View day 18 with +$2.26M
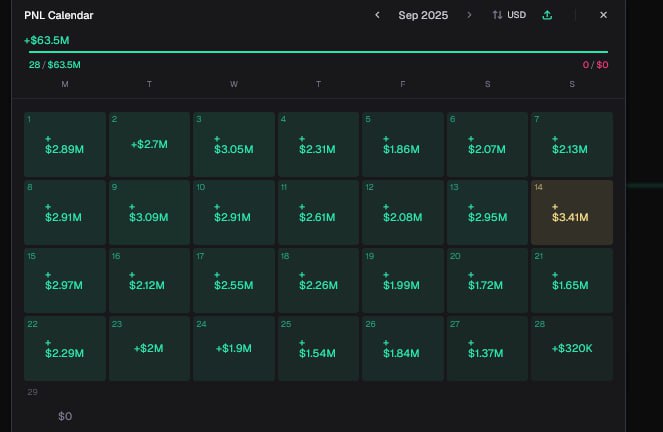The image size is (663, 432). [318, 281]
